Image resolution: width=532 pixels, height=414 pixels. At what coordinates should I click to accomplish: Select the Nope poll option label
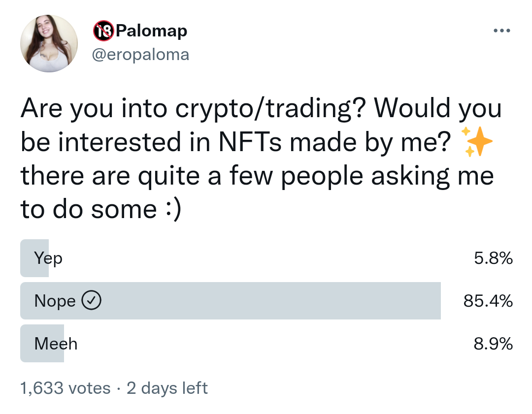pyautogui.click(x=55, y=301)
